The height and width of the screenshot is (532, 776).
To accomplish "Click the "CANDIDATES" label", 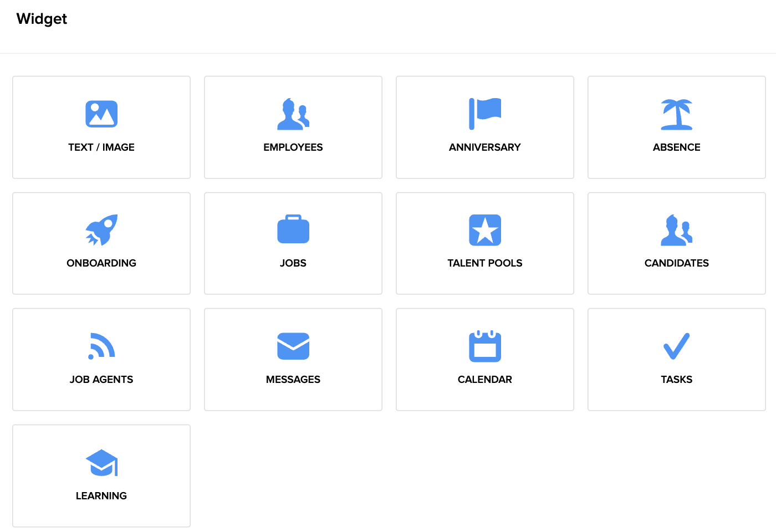I will (677, 263).
